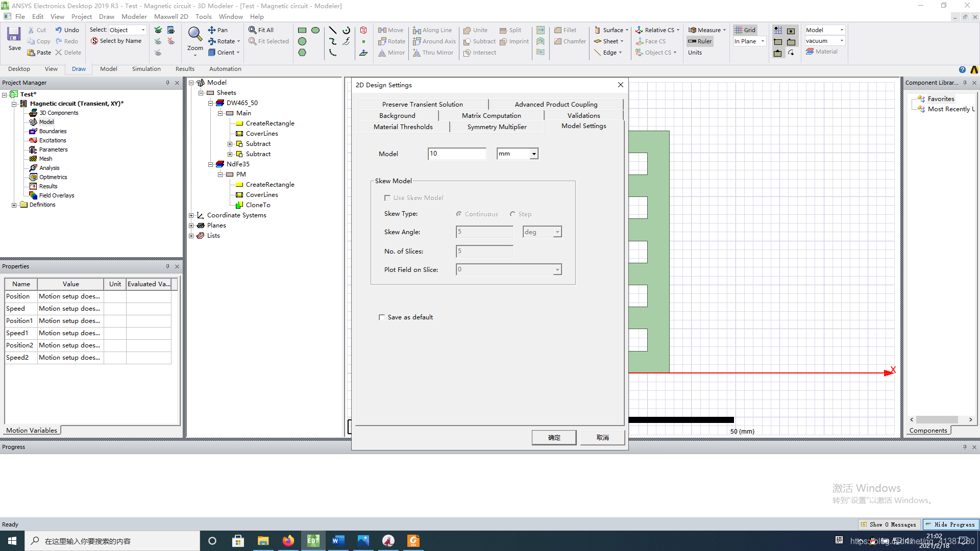Click the Relative CS icon
Screen dimensions: 980x551
(639, 30)
